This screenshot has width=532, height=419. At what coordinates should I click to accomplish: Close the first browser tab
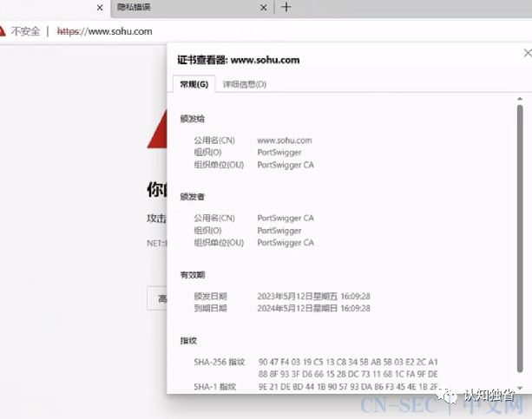tap(100, 8)
